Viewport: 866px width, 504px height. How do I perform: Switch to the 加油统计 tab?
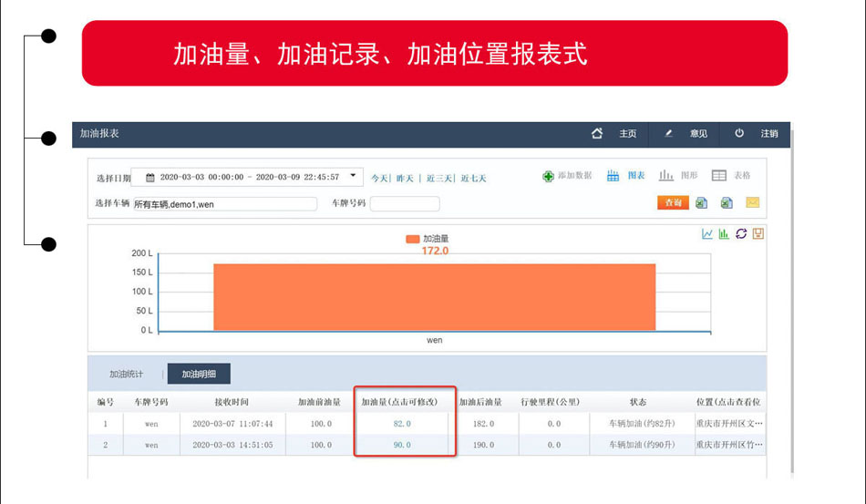click(126, 374)
